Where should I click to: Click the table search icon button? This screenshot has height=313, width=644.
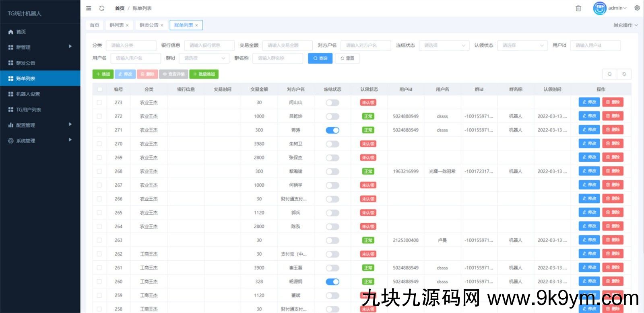[x=609, y=74]
